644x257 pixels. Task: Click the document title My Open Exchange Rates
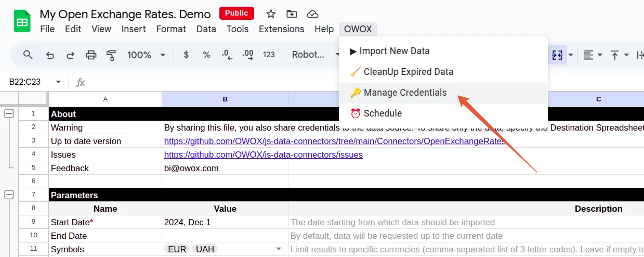coord(125,14)
